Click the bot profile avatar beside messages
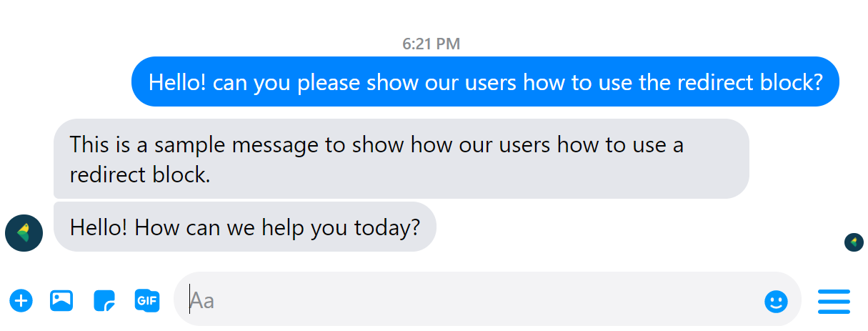Image resolution: width=868 pixels, height=331 pixels. click(x=24, y=233)
